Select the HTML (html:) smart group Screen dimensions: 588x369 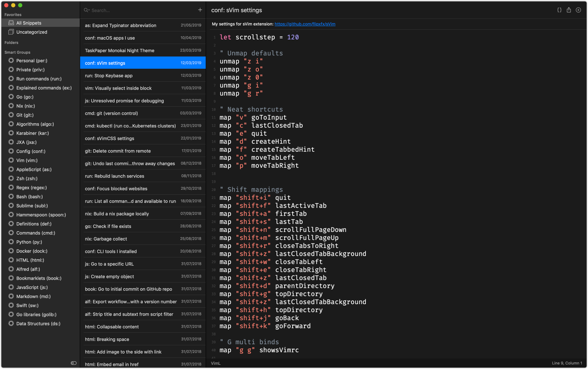pos(40,260)
